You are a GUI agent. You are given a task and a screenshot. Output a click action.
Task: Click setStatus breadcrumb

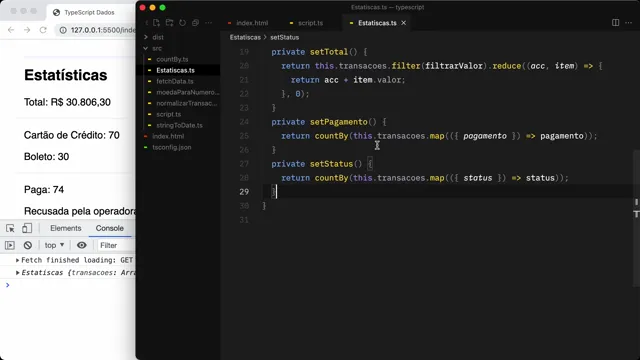284,37
